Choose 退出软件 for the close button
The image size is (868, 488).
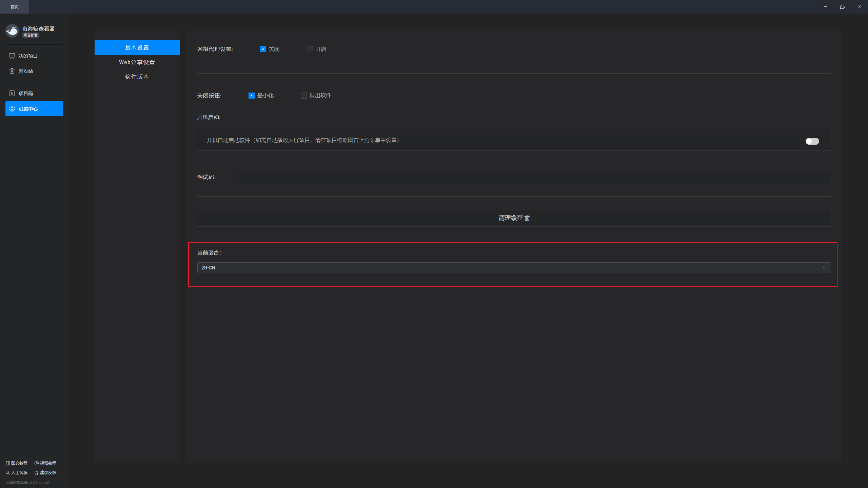tap(304, 96)
